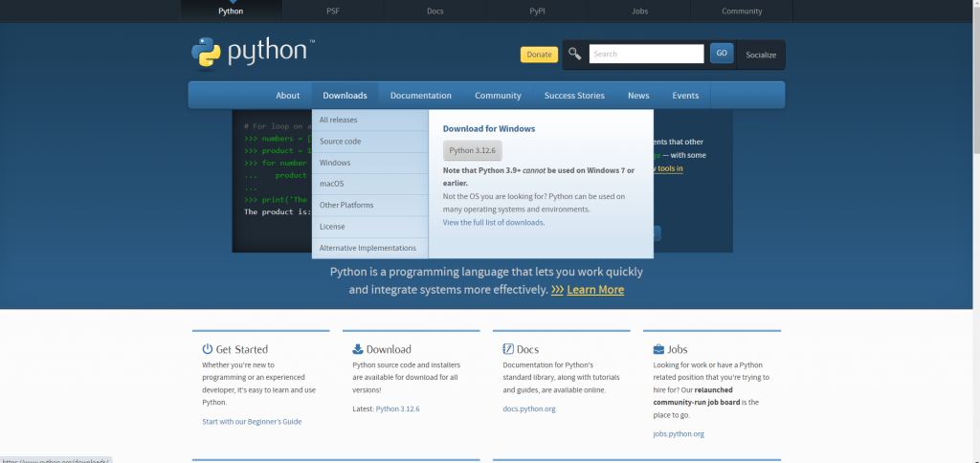Choose macOS from Downloads dropdown

[x=370, y=184]
